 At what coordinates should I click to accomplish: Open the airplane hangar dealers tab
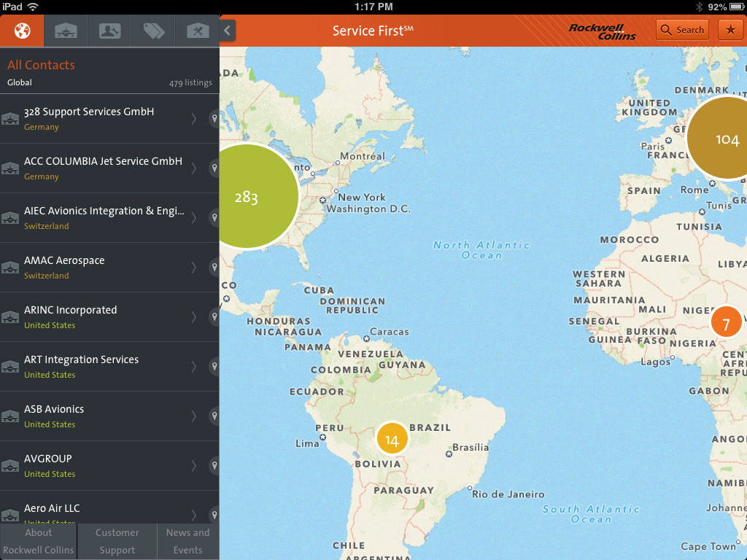tap(66, 31)
